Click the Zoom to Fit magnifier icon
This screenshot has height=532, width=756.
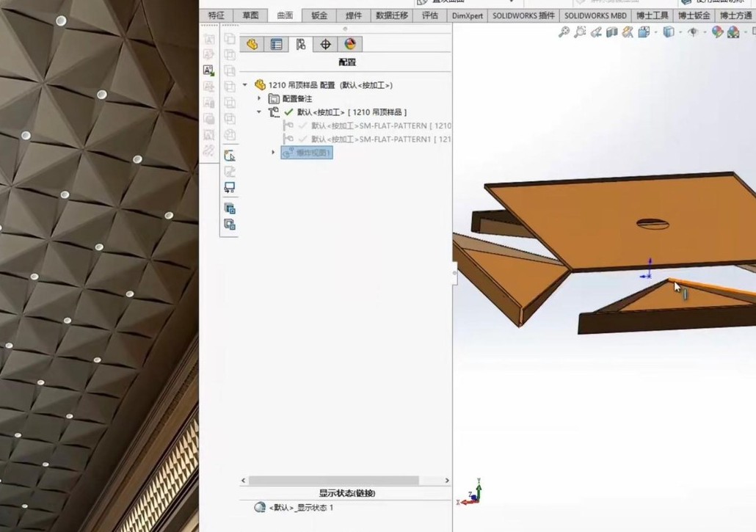tap(563, 32)
